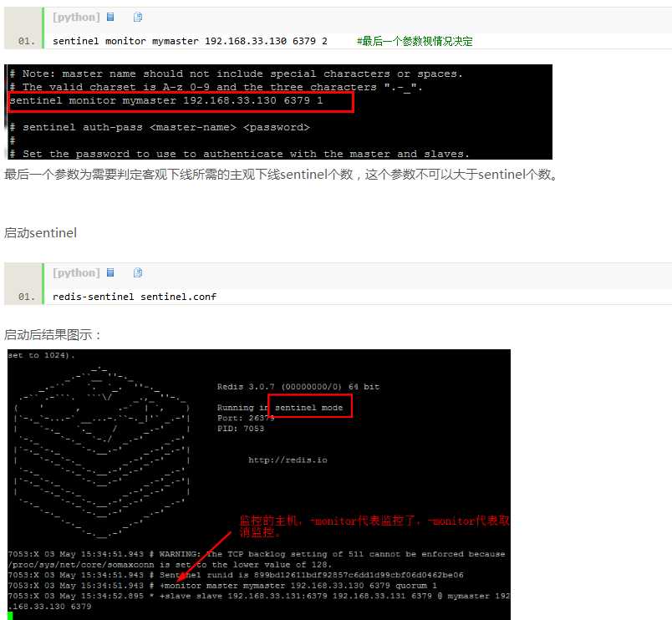Click the paragraph starting '最后一个参数为需要判定客观下线'
Screen dimensions: 672x620
281,175
